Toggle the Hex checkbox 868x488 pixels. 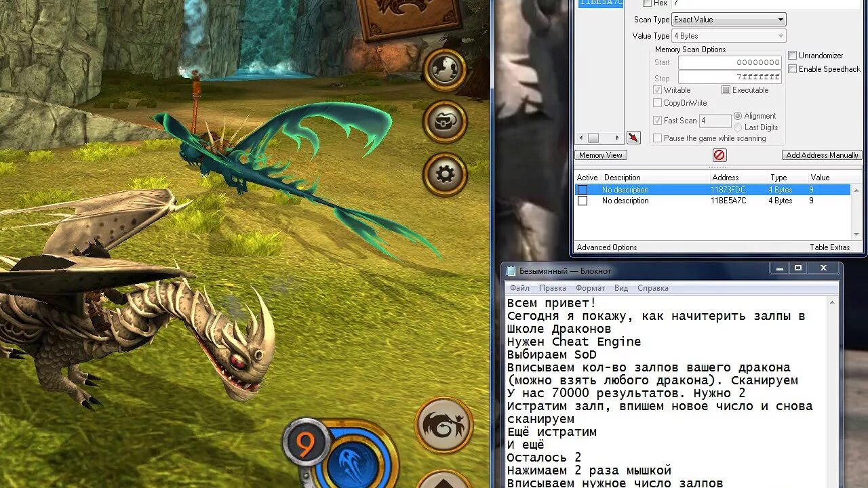647,3
